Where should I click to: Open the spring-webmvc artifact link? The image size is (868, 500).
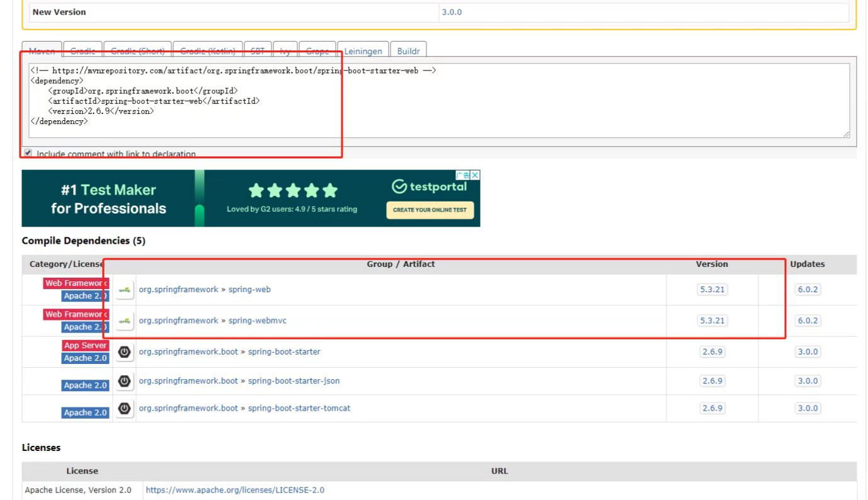pyautogui.click(x=258, y=321)
